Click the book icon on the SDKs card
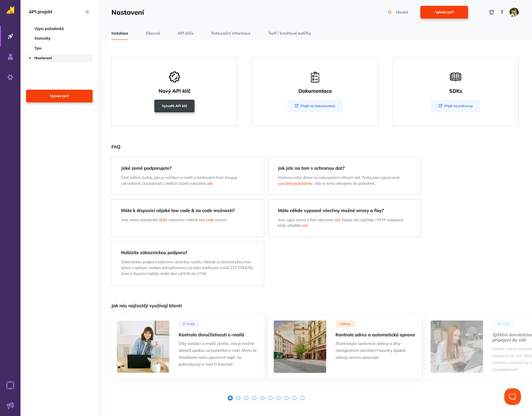 [455, 77]
